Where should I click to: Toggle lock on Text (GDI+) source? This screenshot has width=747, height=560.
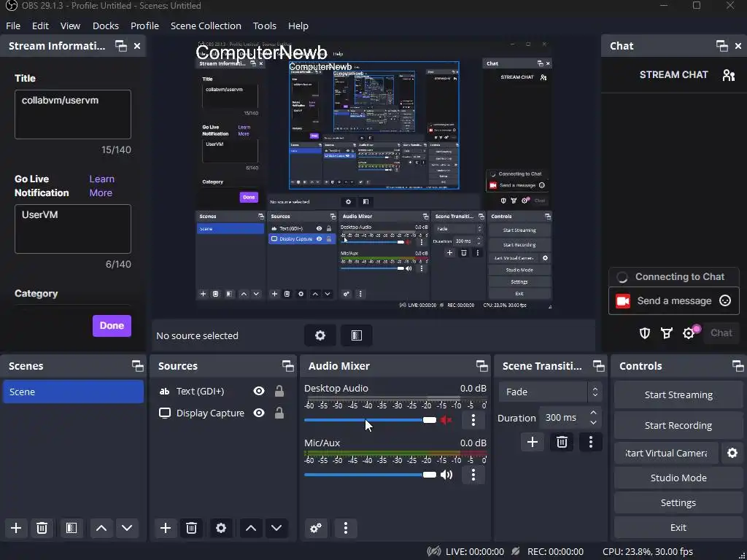(279, 391)
